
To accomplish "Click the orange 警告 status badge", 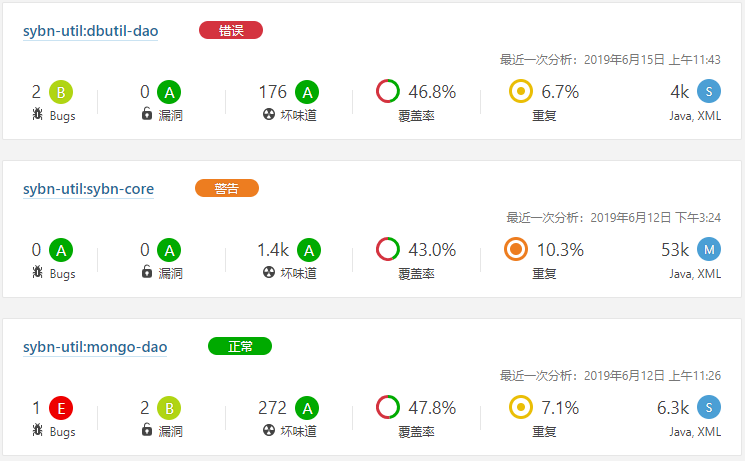I will [x=227, y=188].
